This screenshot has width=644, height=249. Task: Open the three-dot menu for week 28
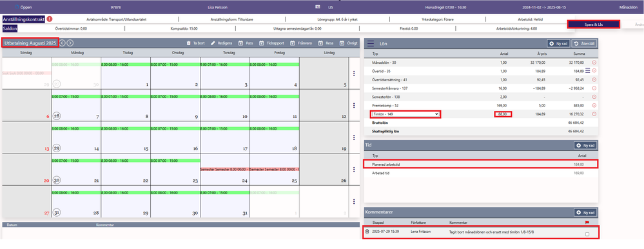(x=354, y=105)
